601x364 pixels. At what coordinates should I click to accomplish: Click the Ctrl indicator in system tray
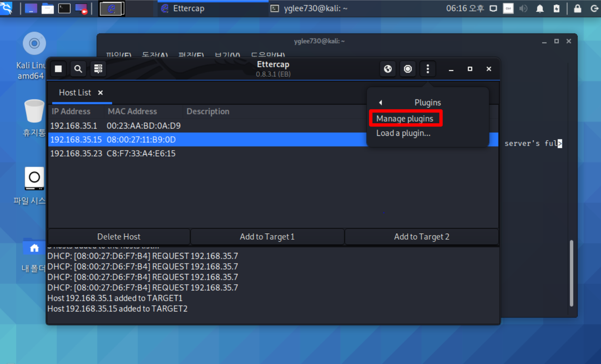click(x=508, y=8)
